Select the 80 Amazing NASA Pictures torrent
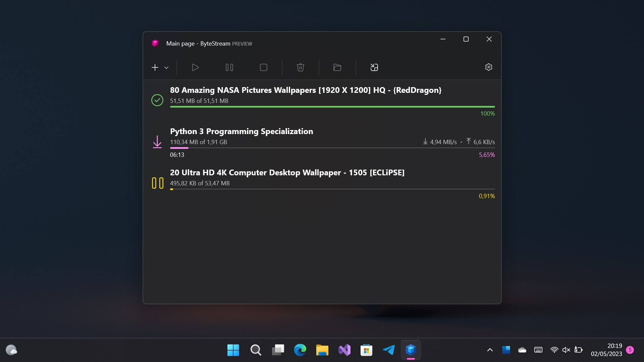The image size is (644, 362). (x=306, y=90)
